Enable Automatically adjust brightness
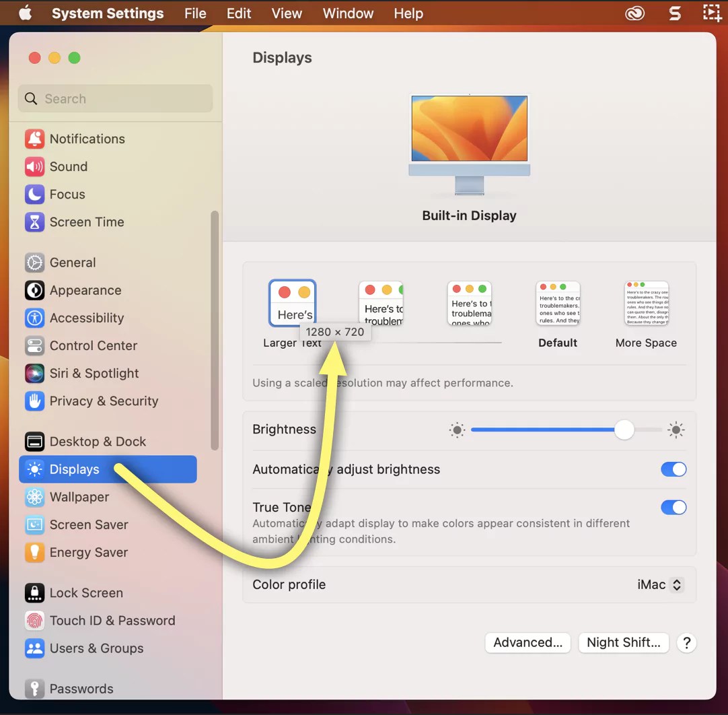Image resolution: width=728 pixels, height=715 pixels. (674, 469)
